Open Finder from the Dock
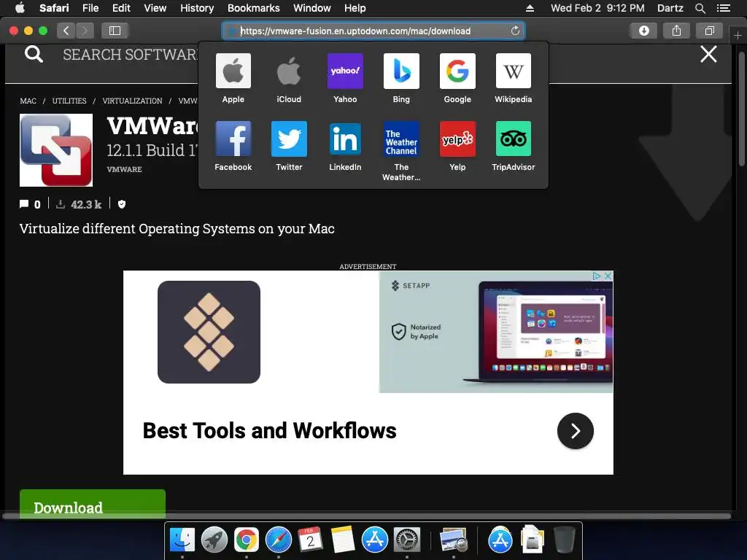Screen dimensions: 747x560 pos(182,540)
